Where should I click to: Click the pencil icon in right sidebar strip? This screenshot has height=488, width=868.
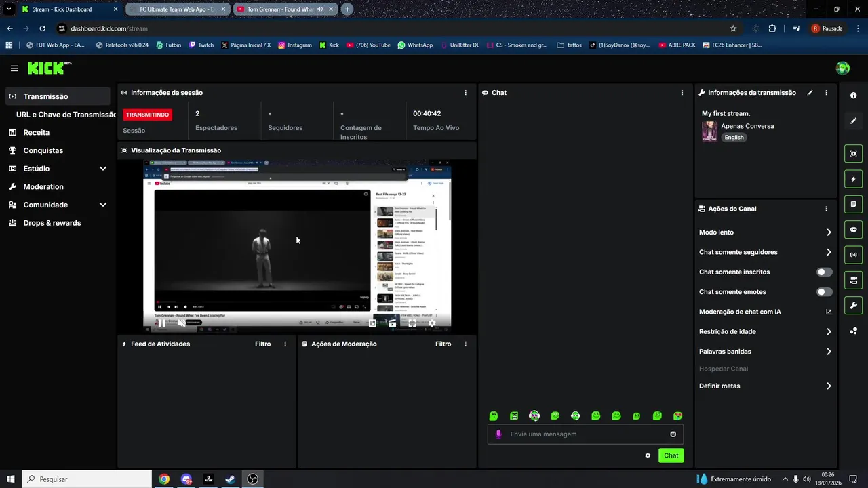(853, 121)
